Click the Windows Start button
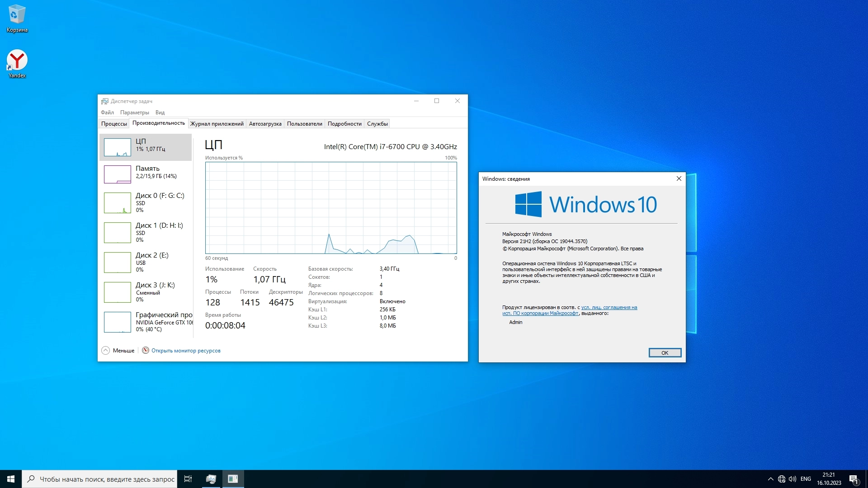Image resolution: width=868 pixels, height=488 pixels. 11,479
